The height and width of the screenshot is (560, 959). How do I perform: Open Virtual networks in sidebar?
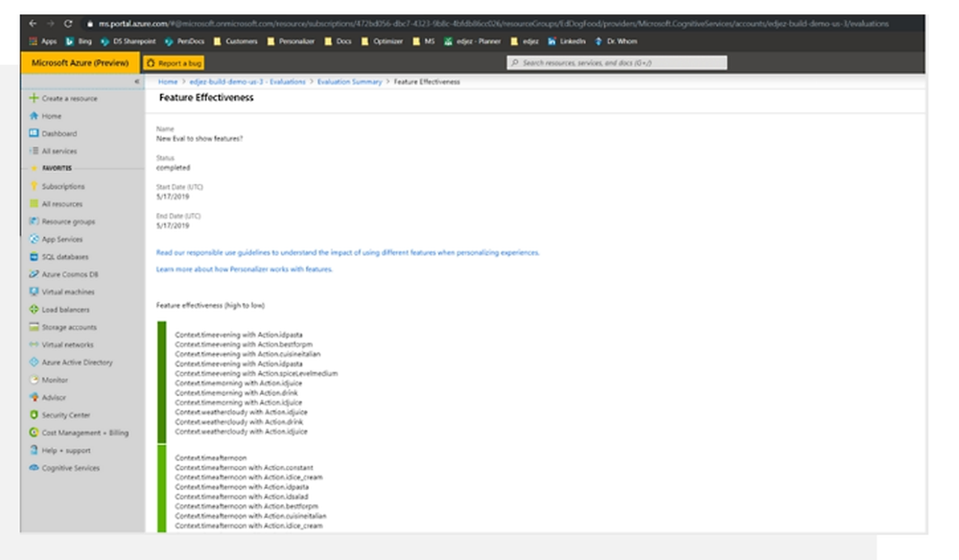61,345
